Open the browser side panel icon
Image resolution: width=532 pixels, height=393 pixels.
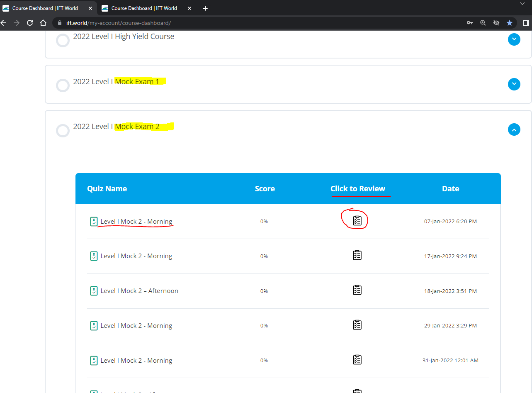tap(526, 23)
